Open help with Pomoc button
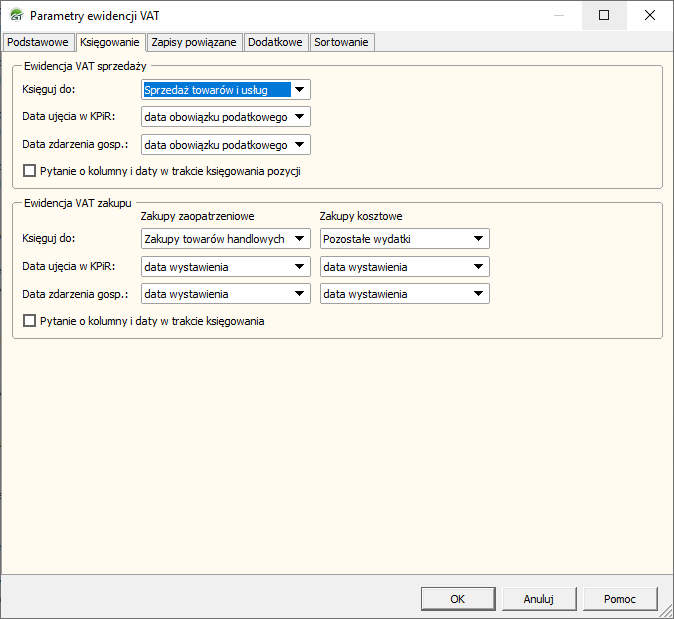Screen dimensions: 674x619 click(x=620, y=599)
